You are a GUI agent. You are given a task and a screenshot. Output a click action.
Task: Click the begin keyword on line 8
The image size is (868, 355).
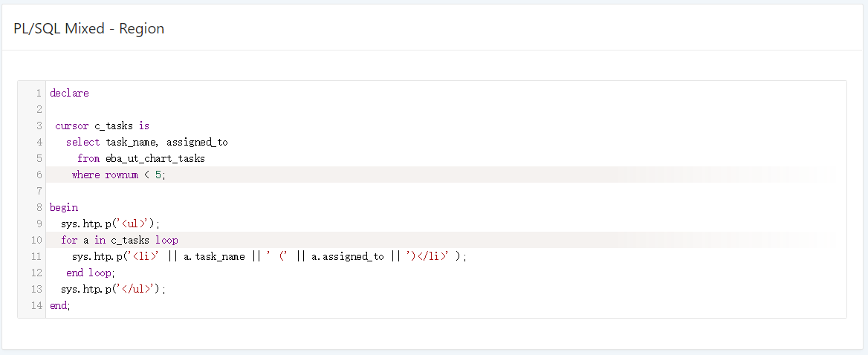tap(64, 208)
